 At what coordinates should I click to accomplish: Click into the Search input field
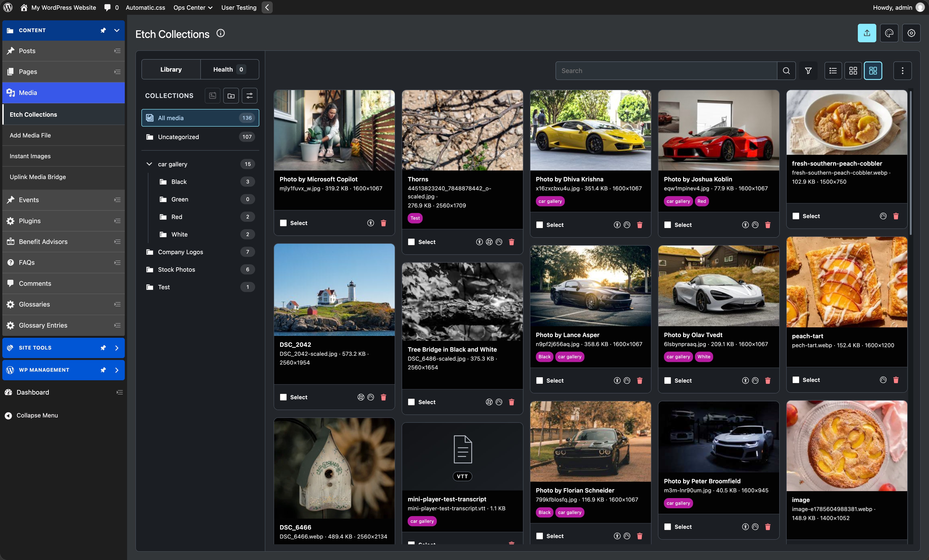[x=666, y=70]
